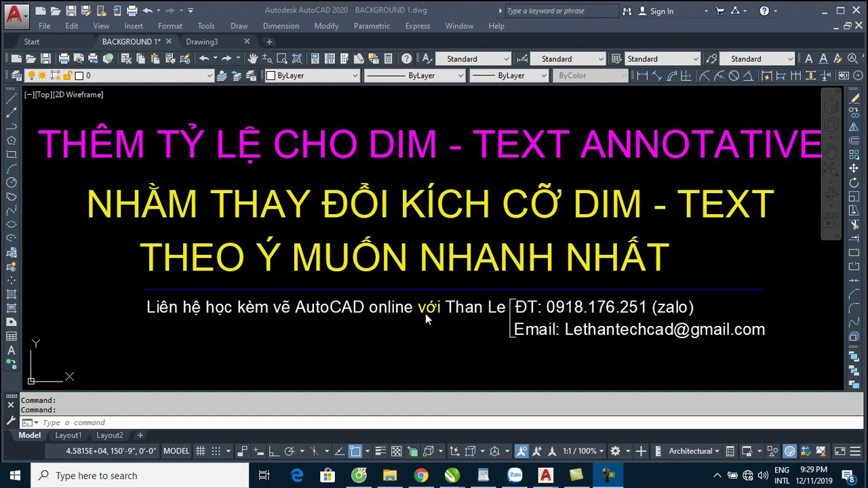Toggle polar tracking in the status bar
The image size is (868, 488).
click(x=289, y=451)
